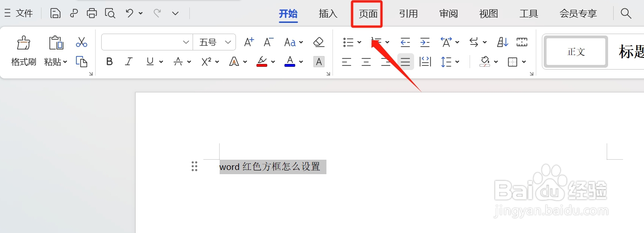Image resolution: width=644 pixels, height=233 pixels.
Task: Open the borders dropdown arrow
Action: click(x=524, y=62)
